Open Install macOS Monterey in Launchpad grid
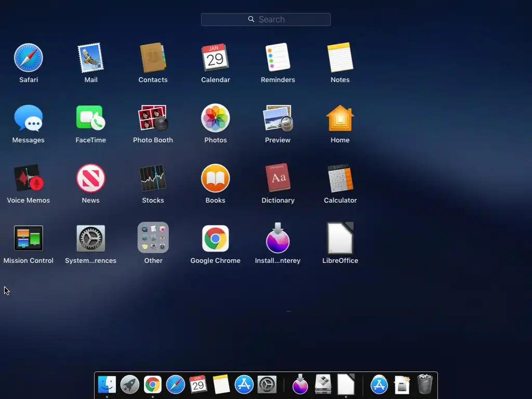This screenshot has width=532, height=399. pos(278,238)
